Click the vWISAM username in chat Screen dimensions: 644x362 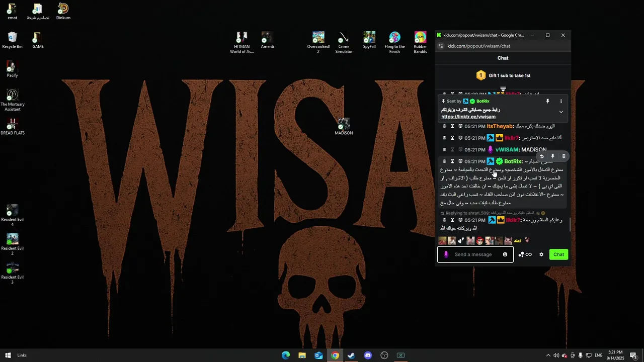click(507, 150)
